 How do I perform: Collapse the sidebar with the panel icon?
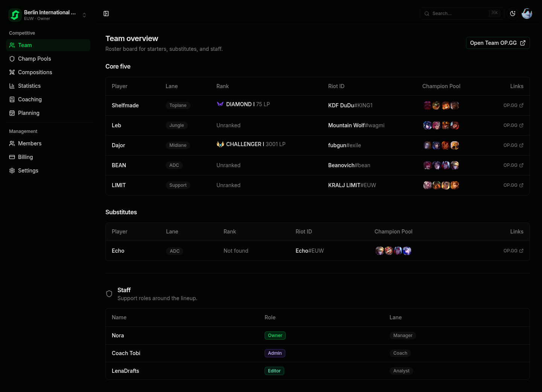(106, 14)
